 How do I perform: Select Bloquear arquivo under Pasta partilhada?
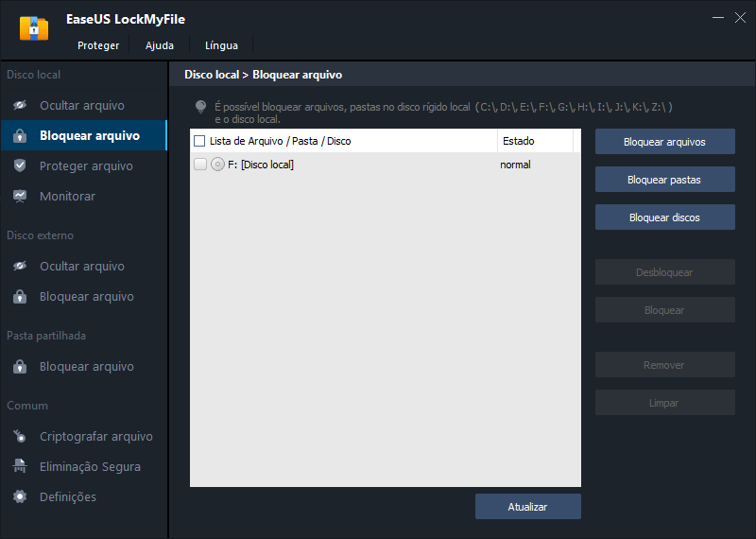click(84, 366)
